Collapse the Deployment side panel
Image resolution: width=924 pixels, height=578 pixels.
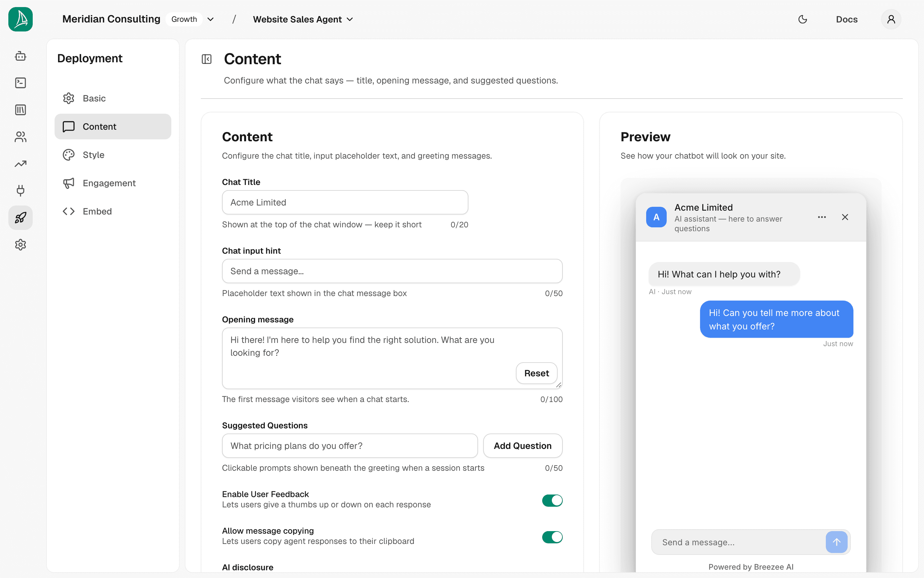click(x=207, y=59)
